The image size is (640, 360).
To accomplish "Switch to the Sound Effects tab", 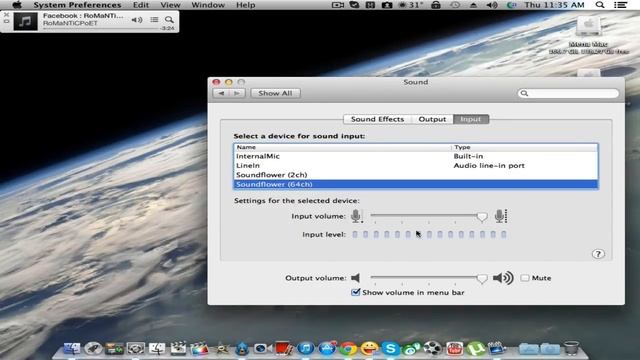I will (x=377, y=119).
